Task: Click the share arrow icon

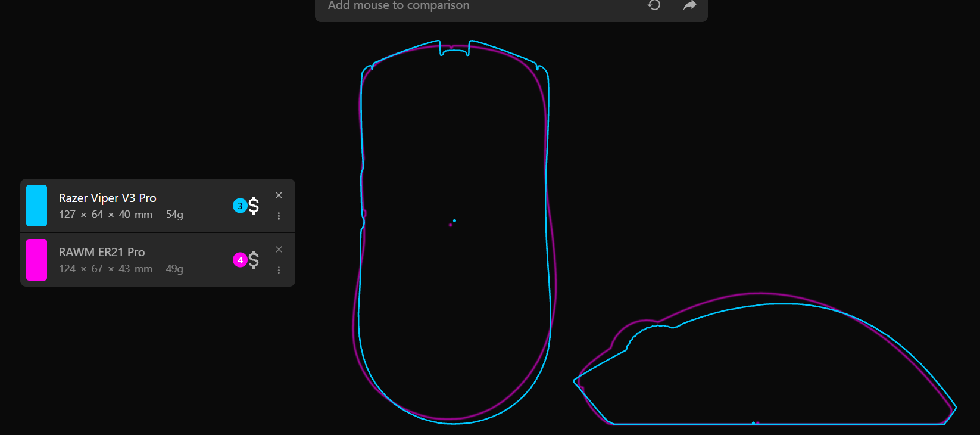Action: point(689,5)
